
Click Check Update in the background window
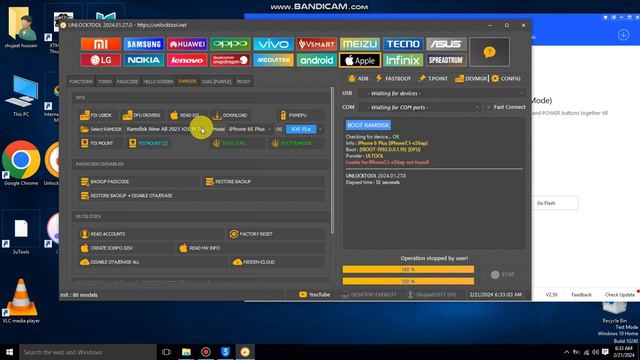[620, 294]
